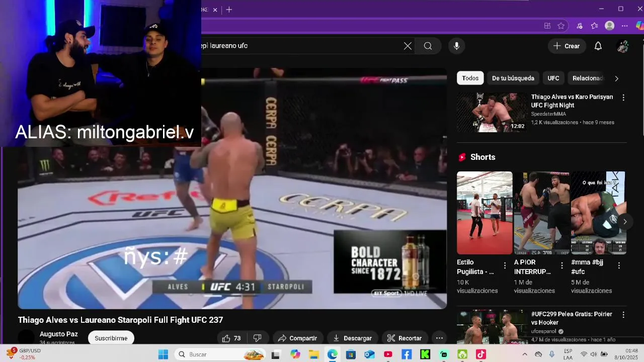The image size is (644, 362).
Task: Select the Todos filter chip
Action: (x=470, y=78)
